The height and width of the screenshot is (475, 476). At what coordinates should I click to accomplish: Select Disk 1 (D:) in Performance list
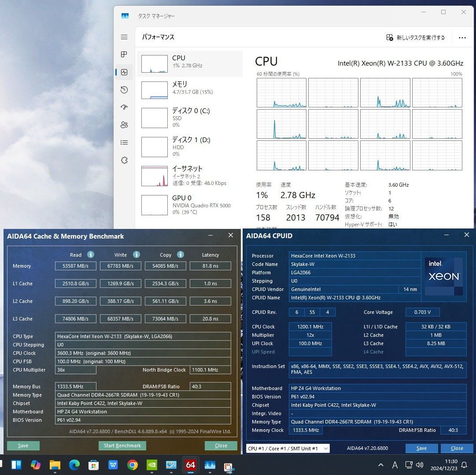tap(190, 147)
